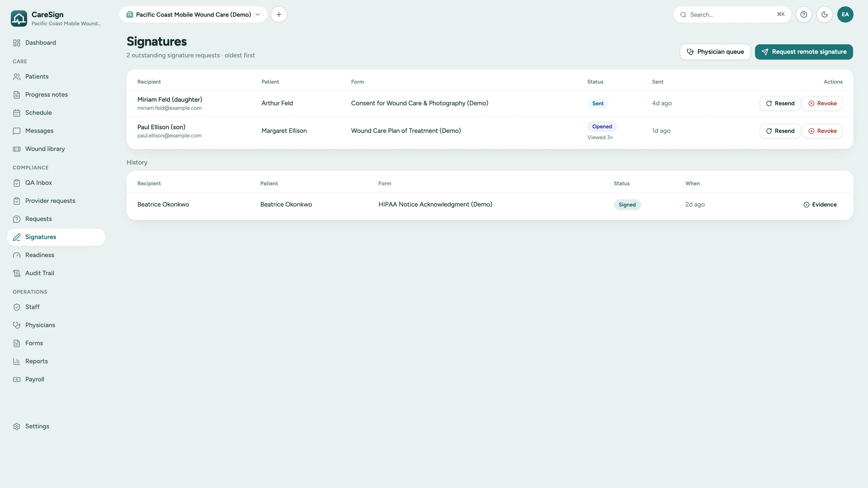Click the Signed status badge

(x=627, y=205)
